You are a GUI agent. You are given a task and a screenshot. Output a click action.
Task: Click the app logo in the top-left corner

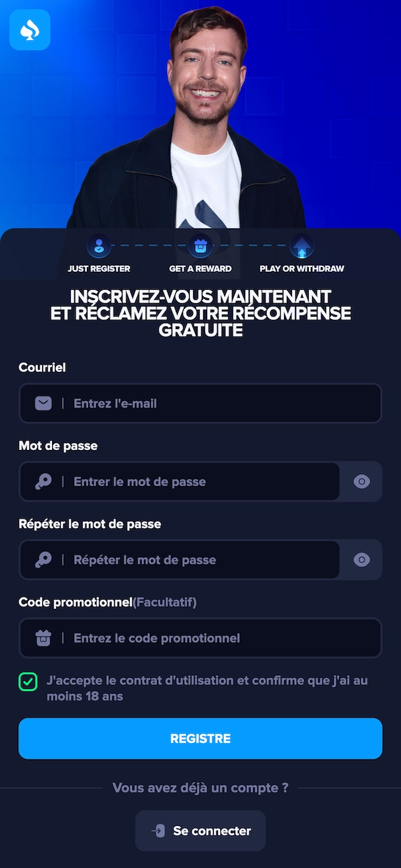tap(29, 29)
